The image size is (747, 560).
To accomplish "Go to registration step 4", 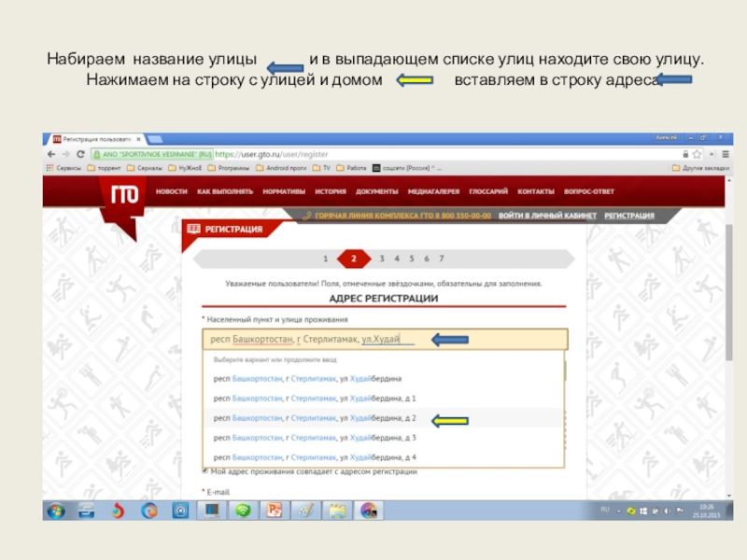I will pyautogui.click(x=396, y=259).
